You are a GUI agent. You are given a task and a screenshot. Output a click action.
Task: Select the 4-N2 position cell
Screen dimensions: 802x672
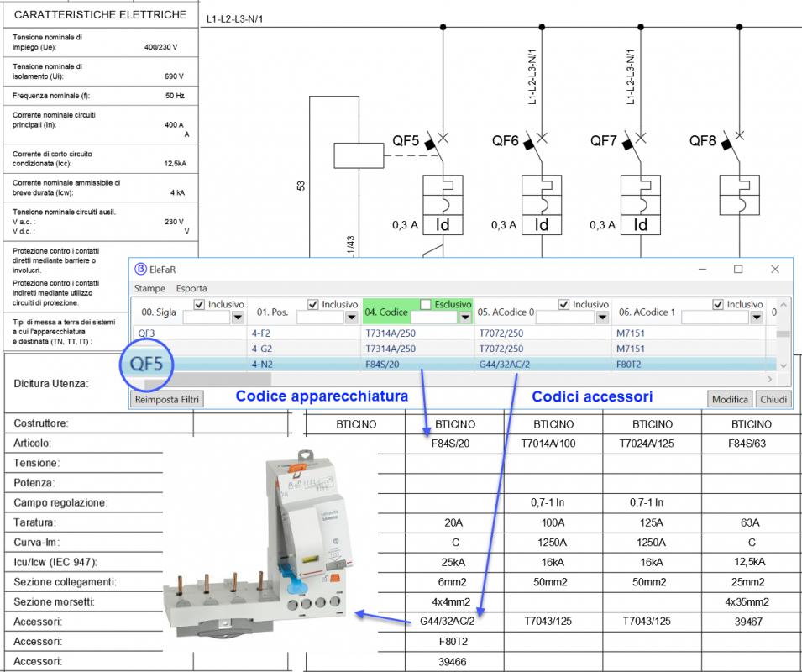click(x=262, y=365)
